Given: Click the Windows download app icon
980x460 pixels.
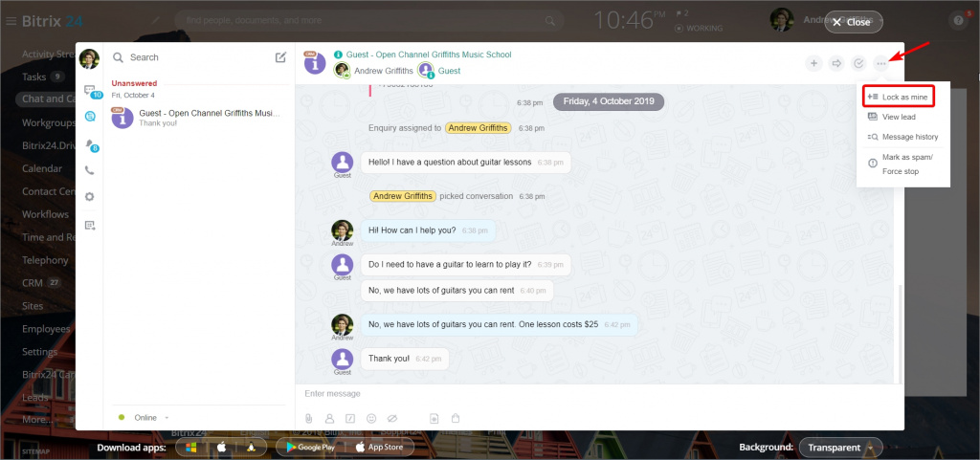Looking at the screenshot, I should 191,448.
